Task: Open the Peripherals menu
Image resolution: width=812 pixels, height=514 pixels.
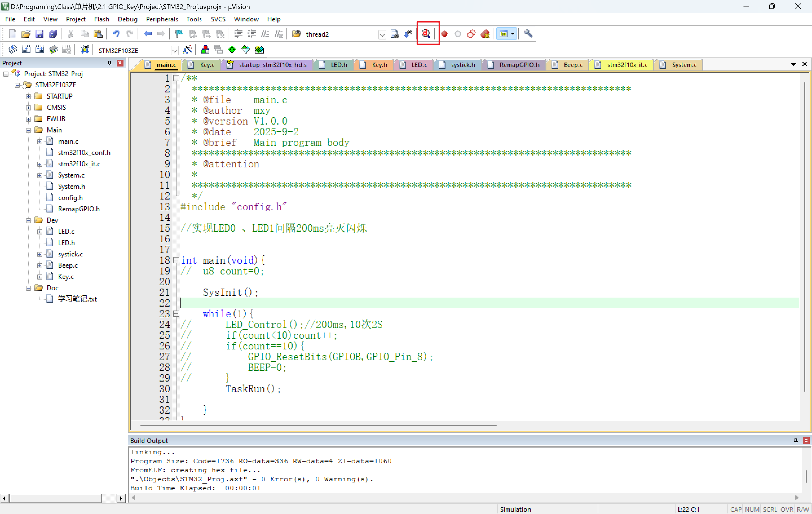Action: [x=162, y=19]
